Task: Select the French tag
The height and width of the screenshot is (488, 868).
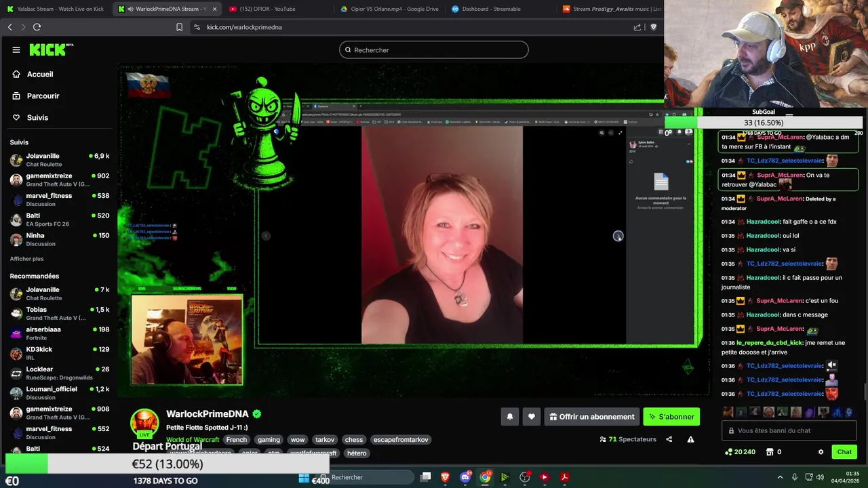Action: [x=237, y=440]
